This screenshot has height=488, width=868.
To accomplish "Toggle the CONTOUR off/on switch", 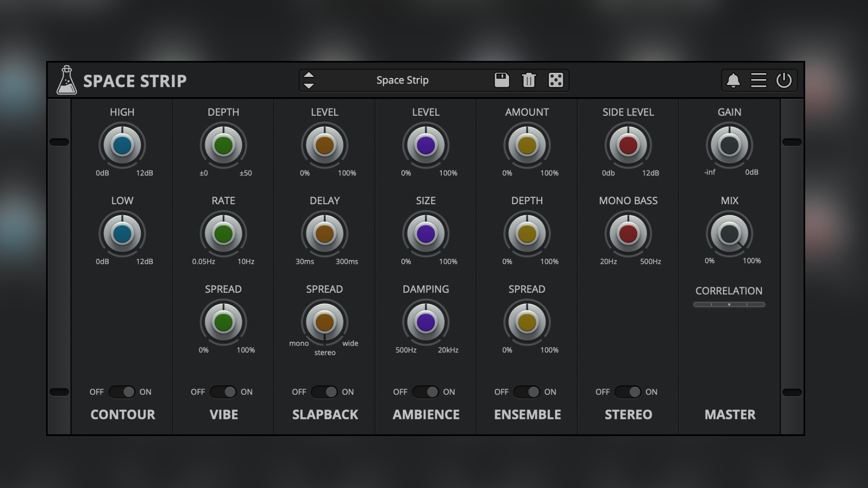I will pos(122,392).
